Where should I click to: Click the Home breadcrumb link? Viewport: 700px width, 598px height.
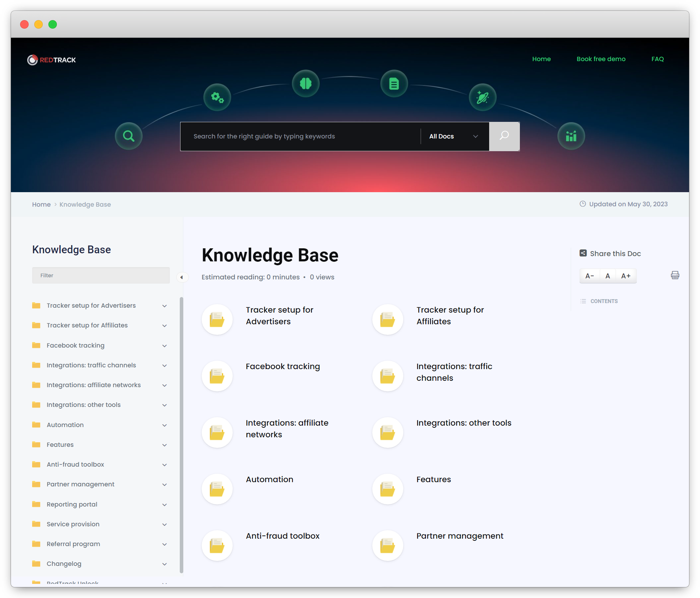(41, 204)
